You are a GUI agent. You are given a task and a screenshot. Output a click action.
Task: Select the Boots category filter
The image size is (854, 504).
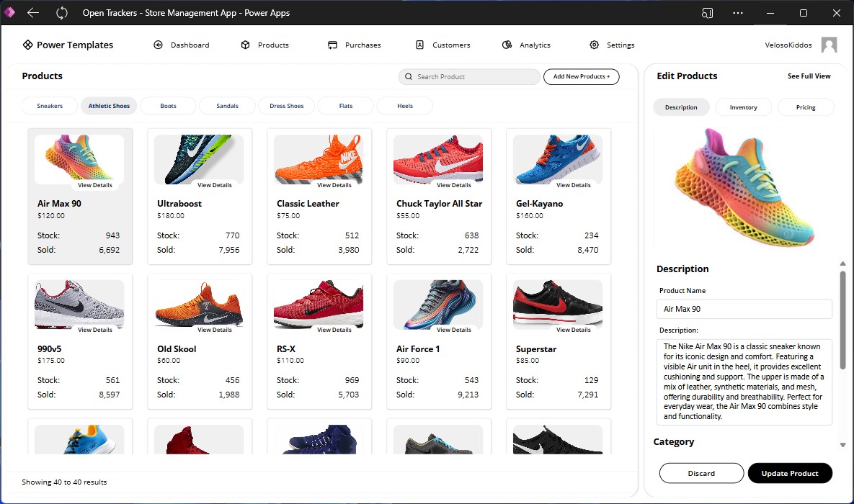[169, 106]
